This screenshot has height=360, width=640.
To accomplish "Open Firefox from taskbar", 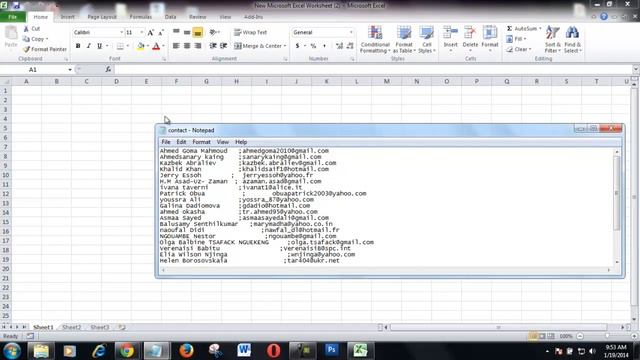I will click(x=186, y=351).
